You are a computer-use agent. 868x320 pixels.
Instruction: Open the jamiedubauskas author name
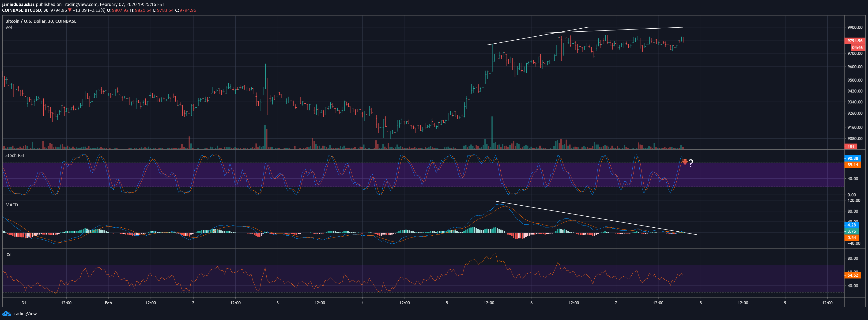(18, 4)
